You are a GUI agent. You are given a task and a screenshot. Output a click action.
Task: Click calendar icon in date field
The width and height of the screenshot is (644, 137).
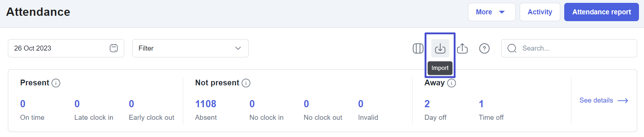point(114,48)
